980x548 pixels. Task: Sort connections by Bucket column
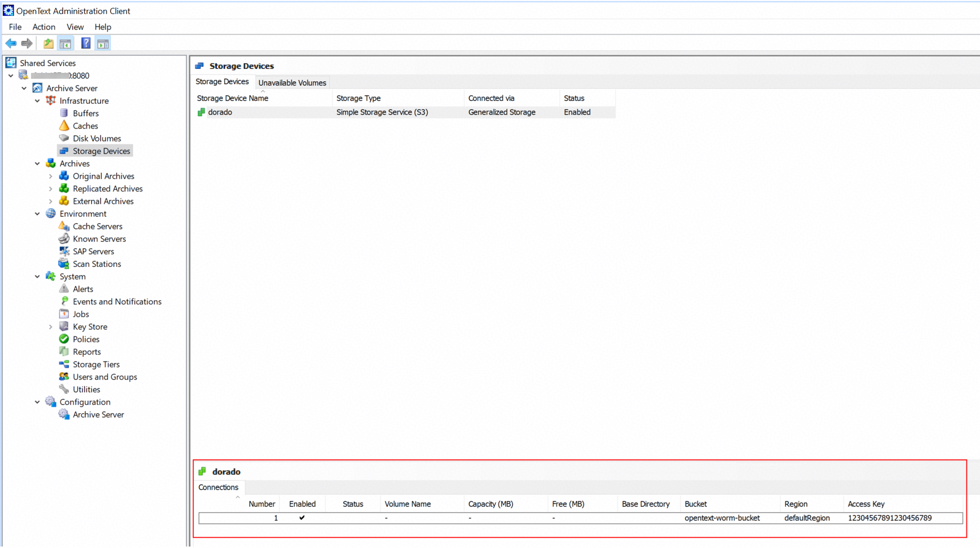tap(730, 504)
